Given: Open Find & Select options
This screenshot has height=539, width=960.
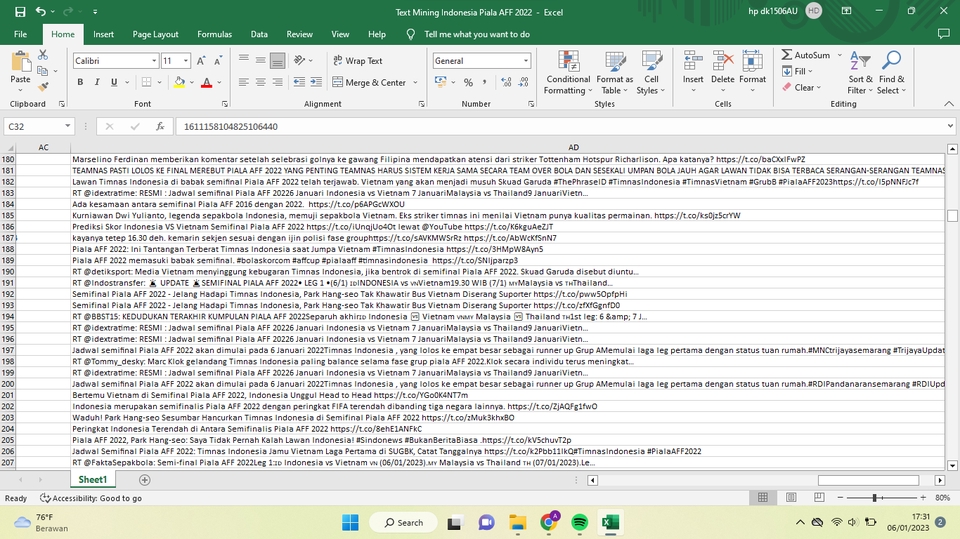Looking at the screenshot, I should (891, 73).
